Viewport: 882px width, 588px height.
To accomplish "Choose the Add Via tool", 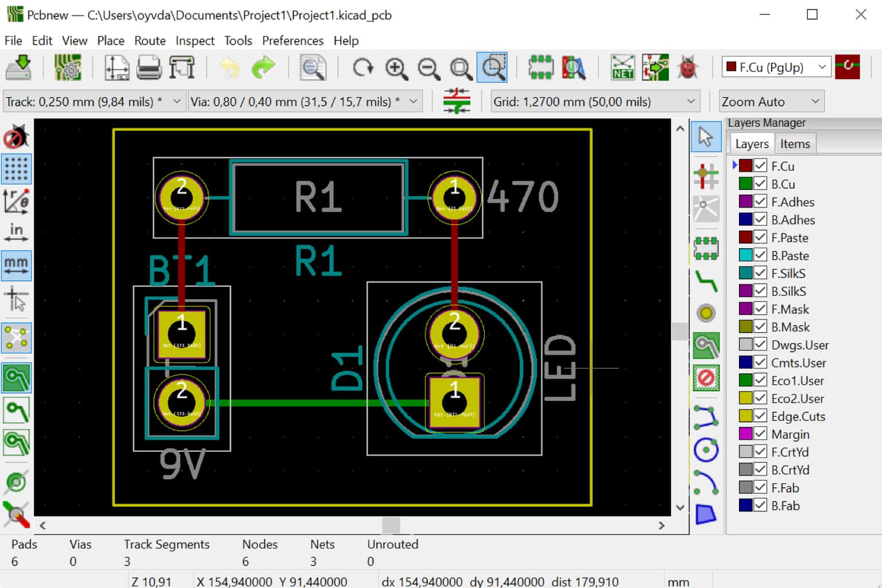I will tap(706, 313).
